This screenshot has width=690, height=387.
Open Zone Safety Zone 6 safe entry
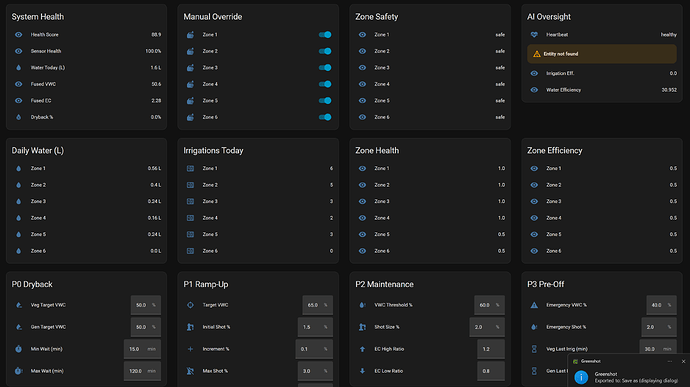(x=430, y=117)
